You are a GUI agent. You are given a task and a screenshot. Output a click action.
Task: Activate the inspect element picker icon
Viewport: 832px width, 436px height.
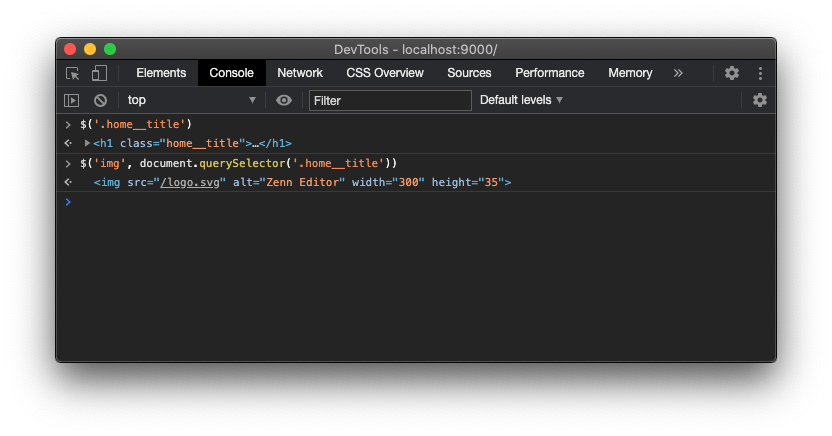click(x=72, y=73)
